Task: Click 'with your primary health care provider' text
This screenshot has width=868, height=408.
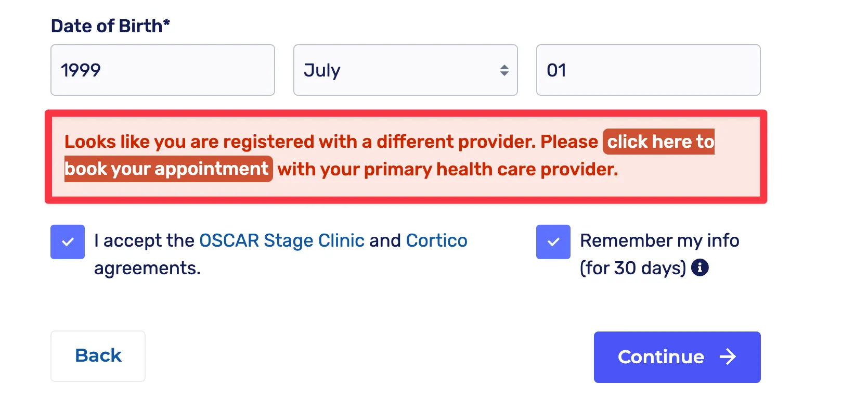Action: pos(447,169)
